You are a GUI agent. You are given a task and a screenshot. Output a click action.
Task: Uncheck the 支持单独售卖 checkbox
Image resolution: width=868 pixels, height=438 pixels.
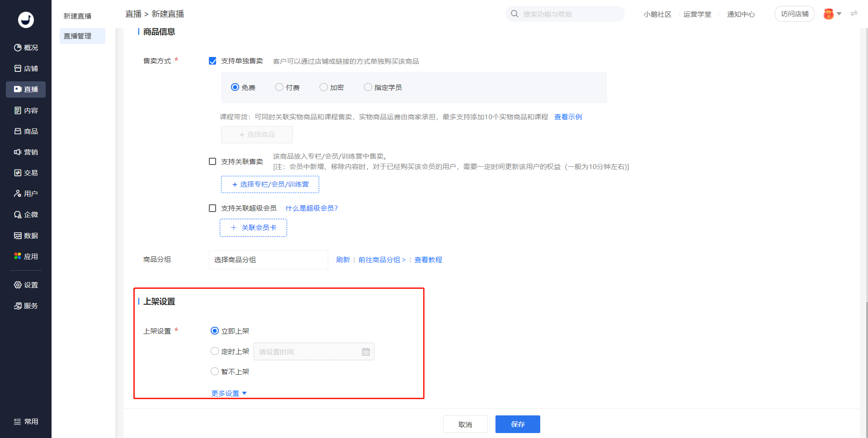point(212,61)
